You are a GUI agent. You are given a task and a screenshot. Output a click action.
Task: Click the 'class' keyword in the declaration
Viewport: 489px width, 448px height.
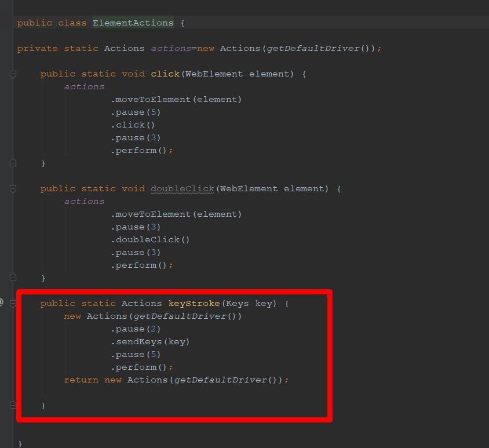[72, 23]
